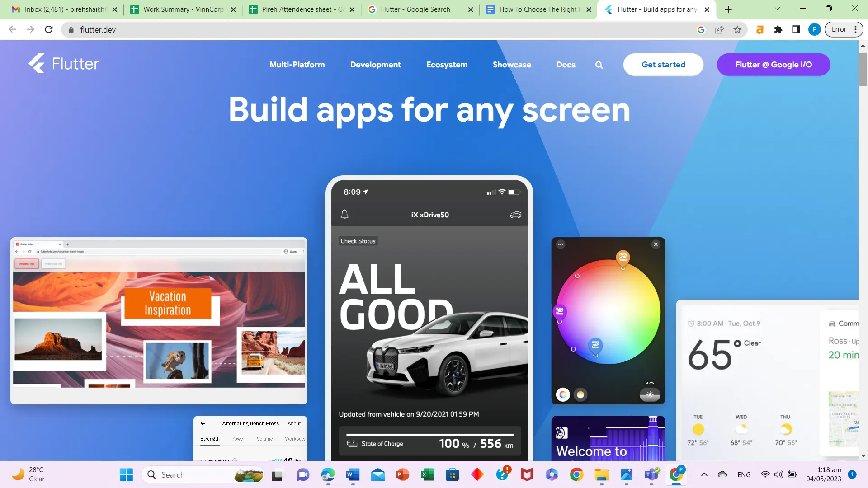868x488 pixels.
Task: Click the color wheel in the lighting card
Action: (608, 312)
